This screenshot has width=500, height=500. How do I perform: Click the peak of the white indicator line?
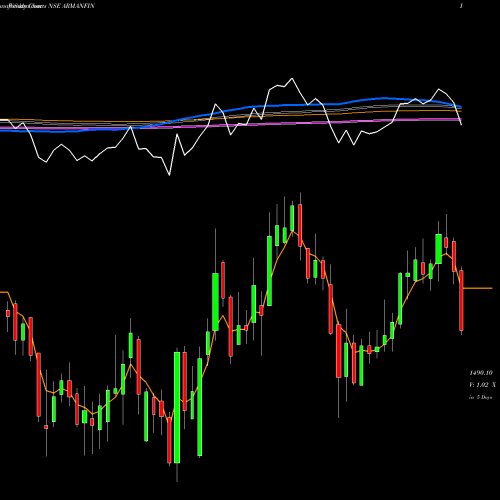pos(292,79)
